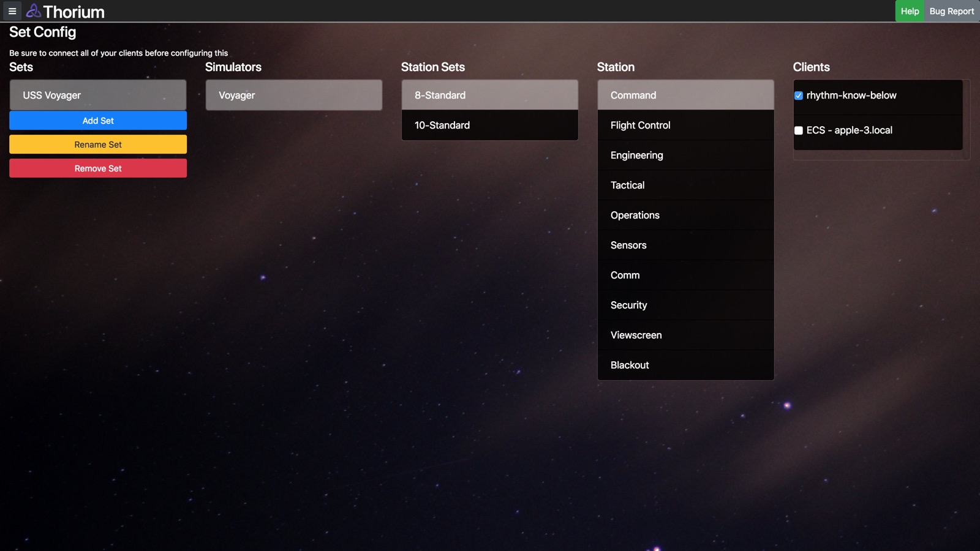Rename the selected set

coord(98,144)
